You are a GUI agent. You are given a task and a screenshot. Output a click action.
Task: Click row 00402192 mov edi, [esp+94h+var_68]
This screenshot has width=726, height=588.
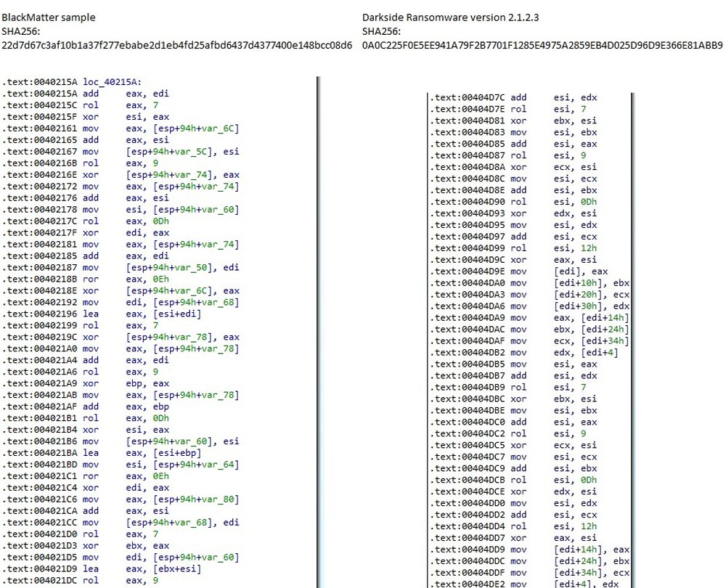(x=121, y=302)
